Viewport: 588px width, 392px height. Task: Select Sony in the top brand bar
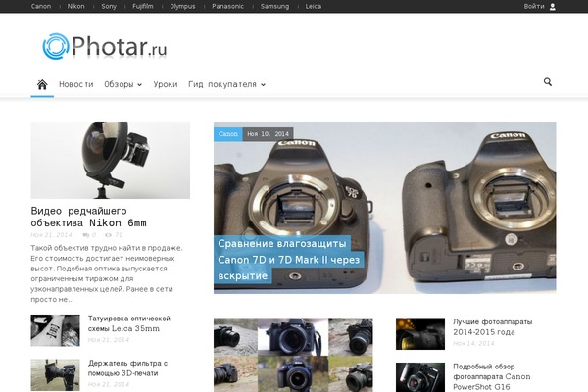109,7
